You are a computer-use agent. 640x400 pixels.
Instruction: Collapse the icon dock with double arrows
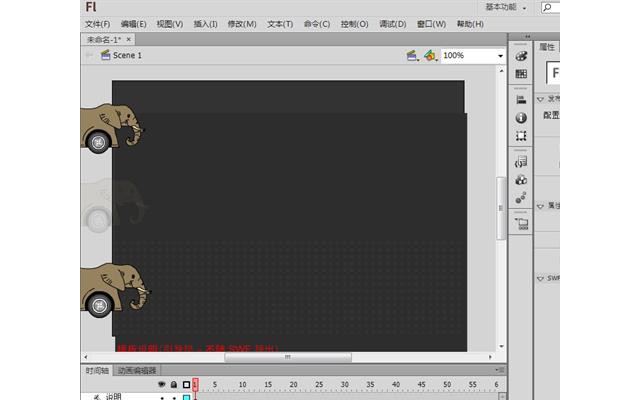coord(527,37)
